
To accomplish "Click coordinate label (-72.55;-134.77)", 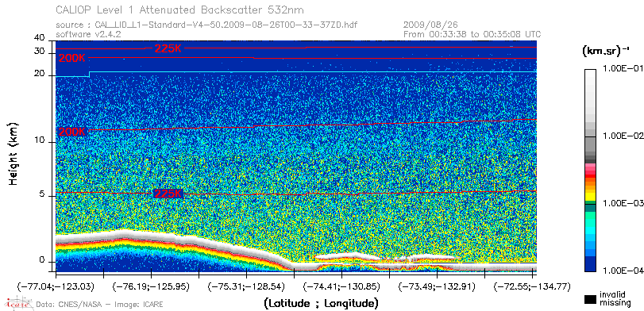I will (532, 286).
